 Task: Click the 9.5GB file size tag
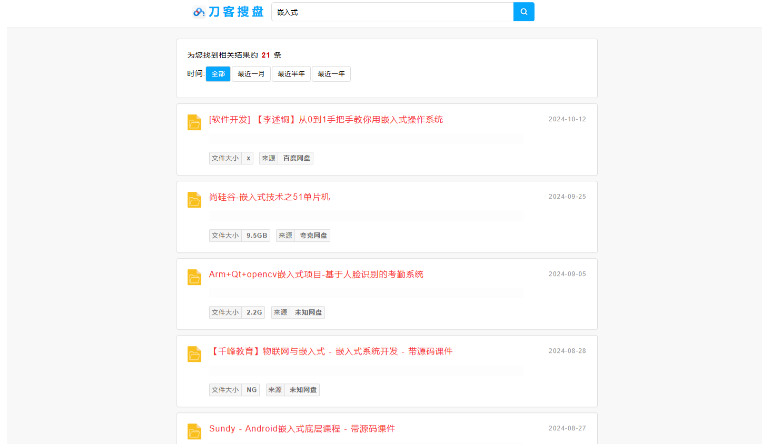tap(257, 235)
